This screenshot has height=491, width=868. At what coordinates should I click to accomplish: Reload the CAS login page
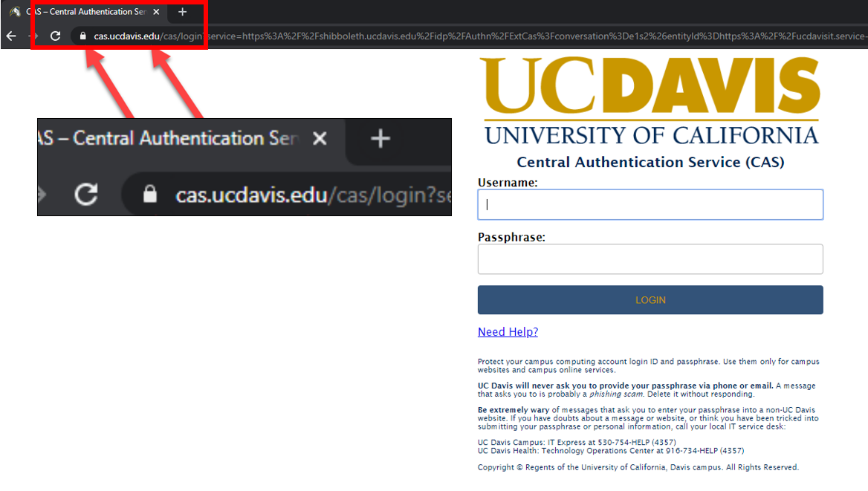coord(55,35)
